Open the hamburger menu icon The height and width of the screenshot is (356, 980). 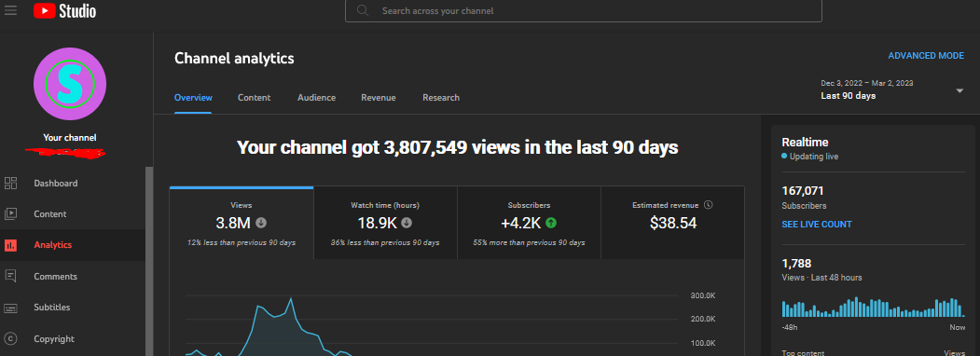(10, 10)
